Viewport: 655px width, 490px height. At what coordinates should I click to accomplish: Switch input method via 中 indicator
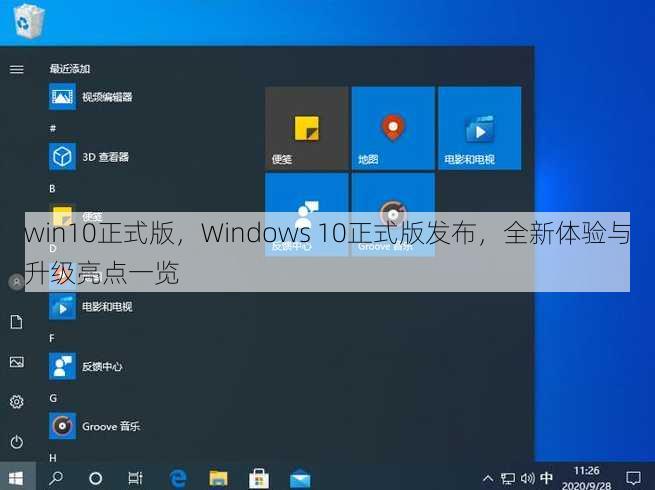tap(546, 477)
